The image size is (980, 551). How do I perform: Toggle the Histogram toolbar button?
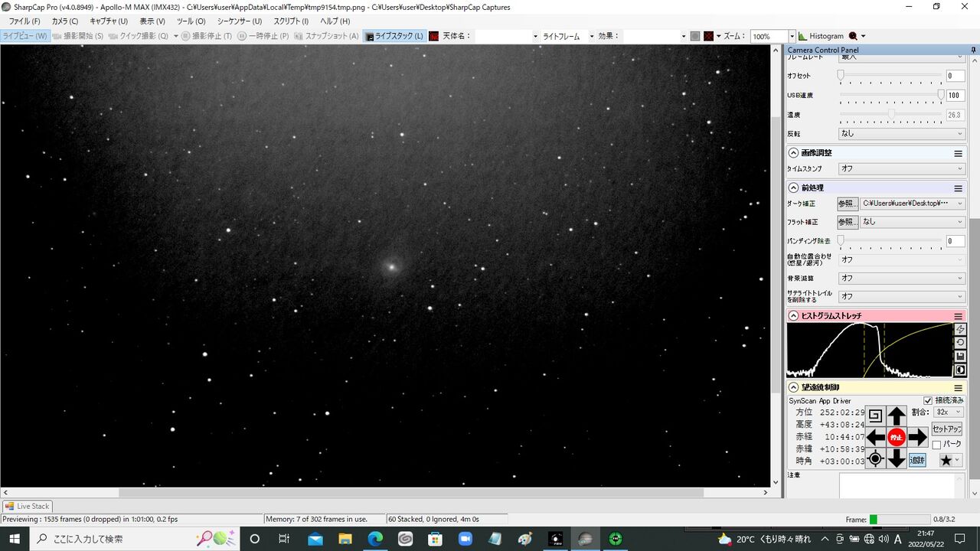coord(821,36)
